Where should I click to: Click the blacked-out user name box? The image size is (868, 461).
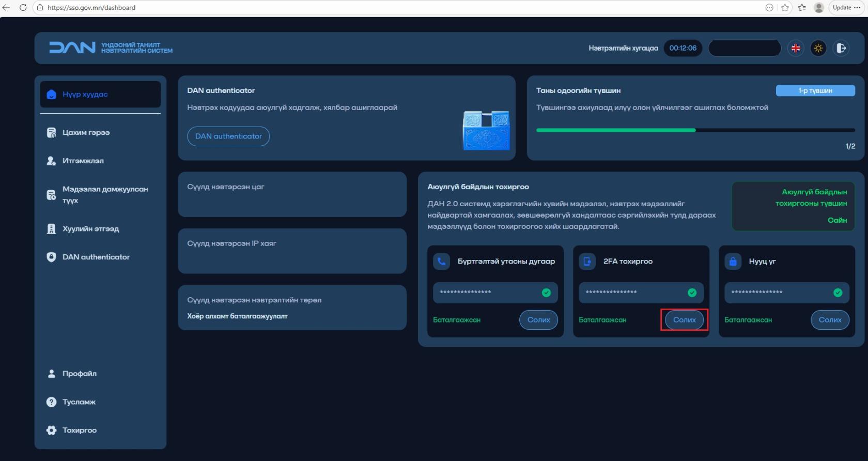745,48
